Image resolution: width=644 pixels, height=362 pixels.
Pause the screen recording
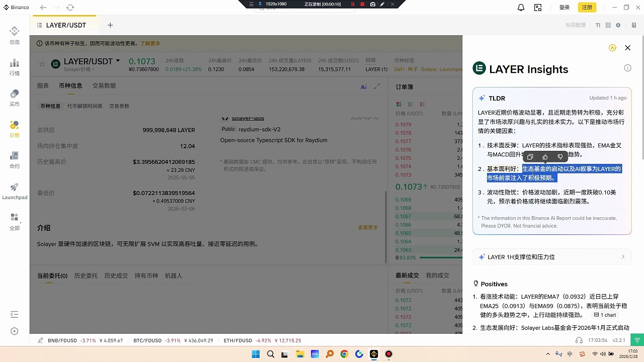[352, 4]
